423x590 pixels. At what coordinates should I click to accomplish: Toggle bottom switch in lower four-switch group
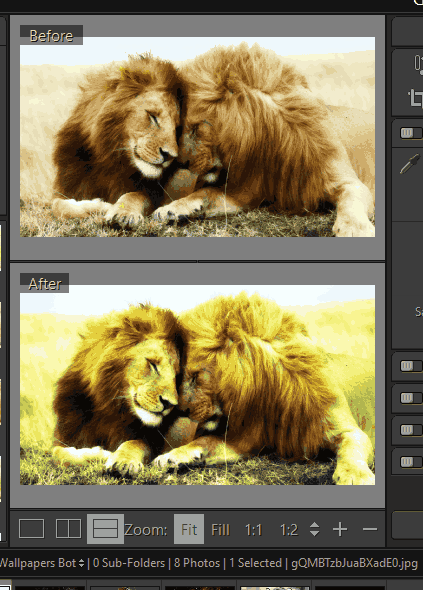[411, 462]
